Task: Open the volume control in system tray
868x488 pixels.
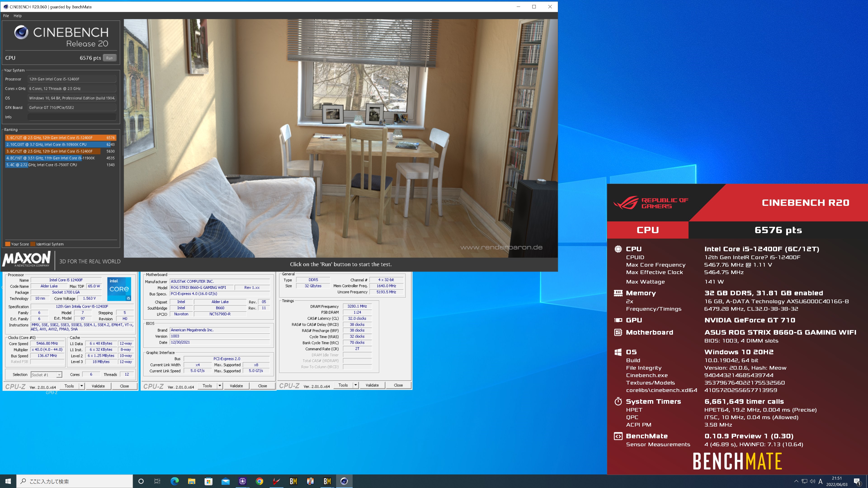Action: (812, 481)
